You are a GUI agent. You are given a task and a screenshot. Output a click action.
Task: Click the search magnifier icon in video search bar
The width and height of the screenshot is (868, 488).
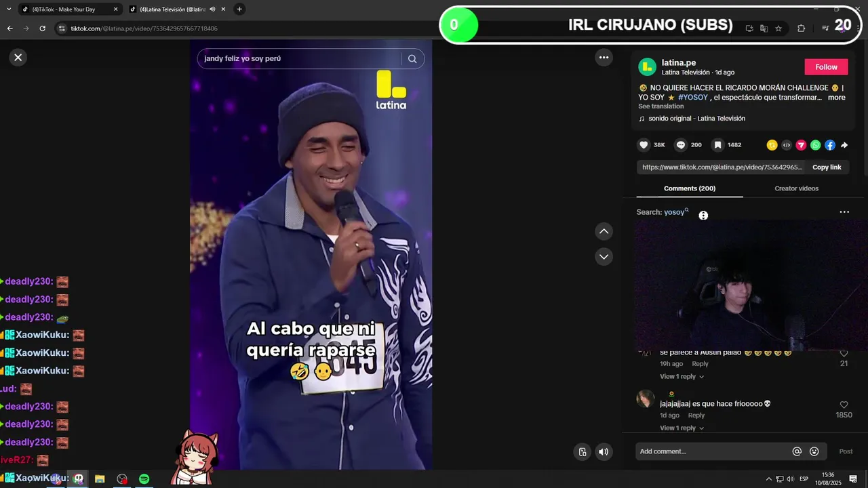pos(412,59)
